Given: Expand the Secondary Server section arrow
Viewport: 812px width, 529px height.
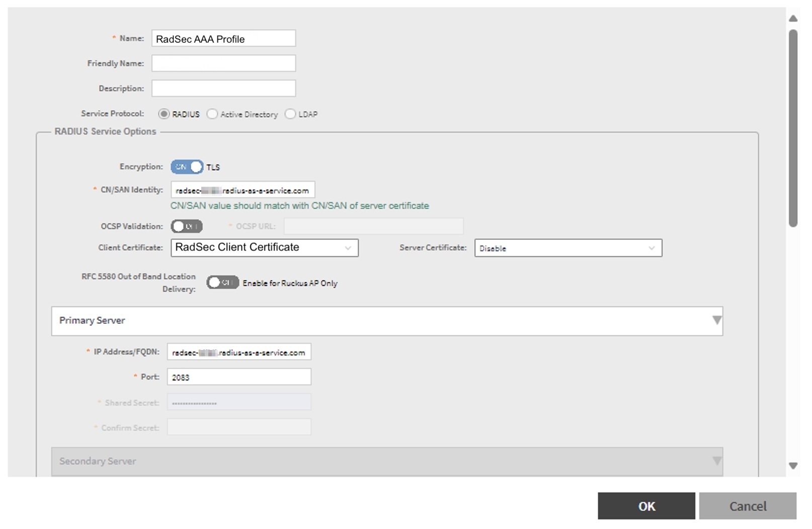Looking at the screenshot, I should click(x=717, y=461).
